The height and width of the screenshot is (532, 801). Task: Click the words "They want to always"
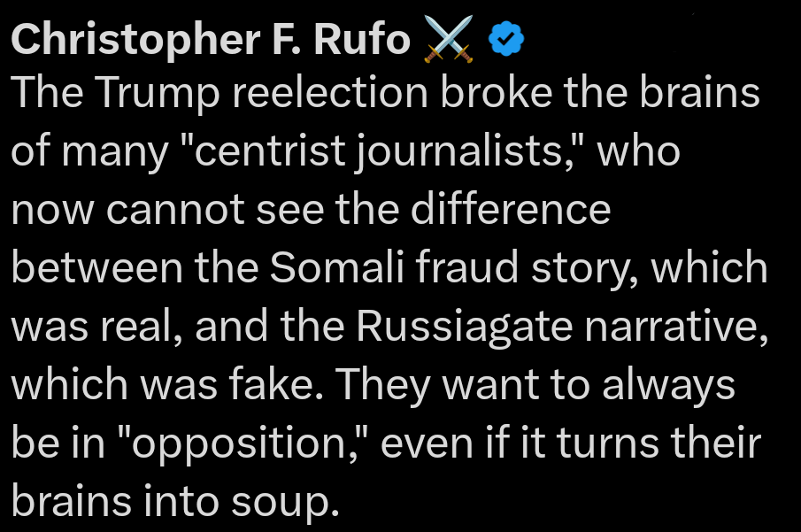pyautogui.click(x=539, y=385)
